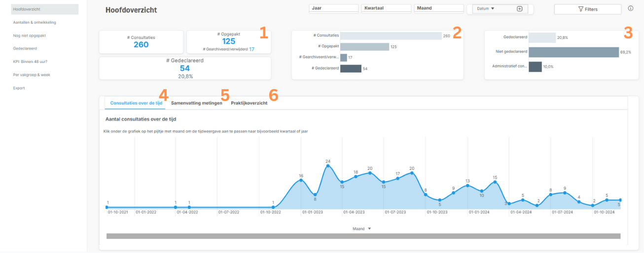Click the Gearchiveerd/verwijderd value 17
The width and height of the screenshot is (644, 253).
tap(252, 49)
